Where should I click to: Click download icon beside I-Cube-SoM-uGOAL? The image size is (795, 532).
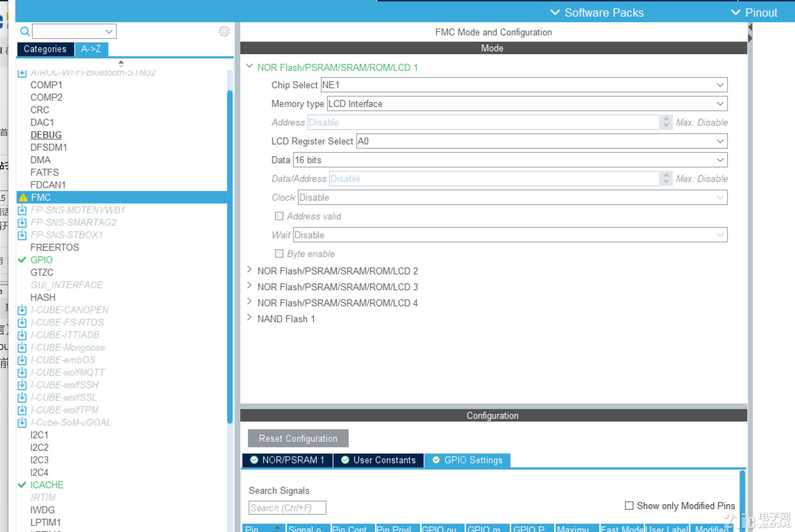(22, 423)
